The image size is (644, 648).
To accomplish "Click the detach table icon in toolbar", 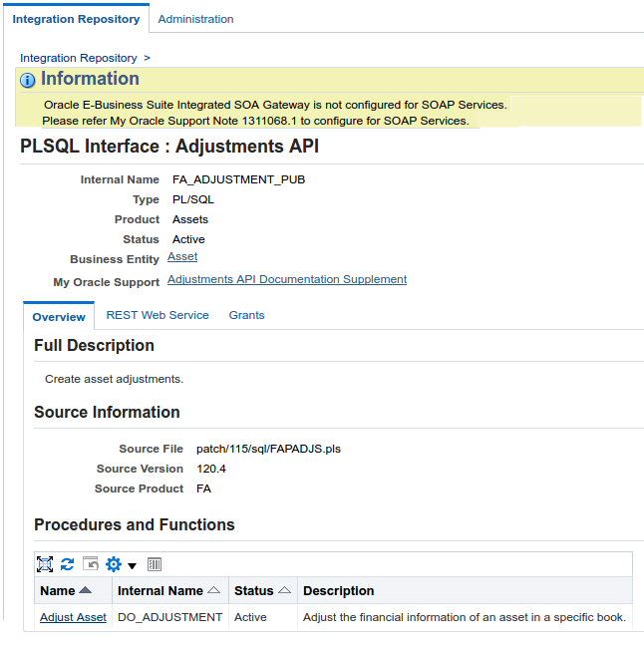I will (45, 564).
